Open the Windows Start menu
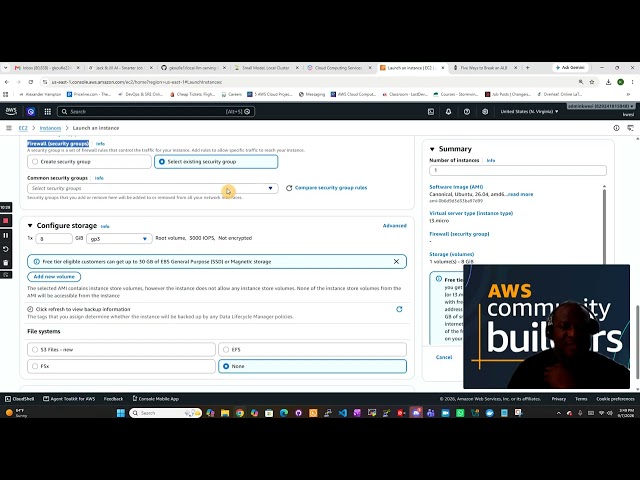 [121, 413]
